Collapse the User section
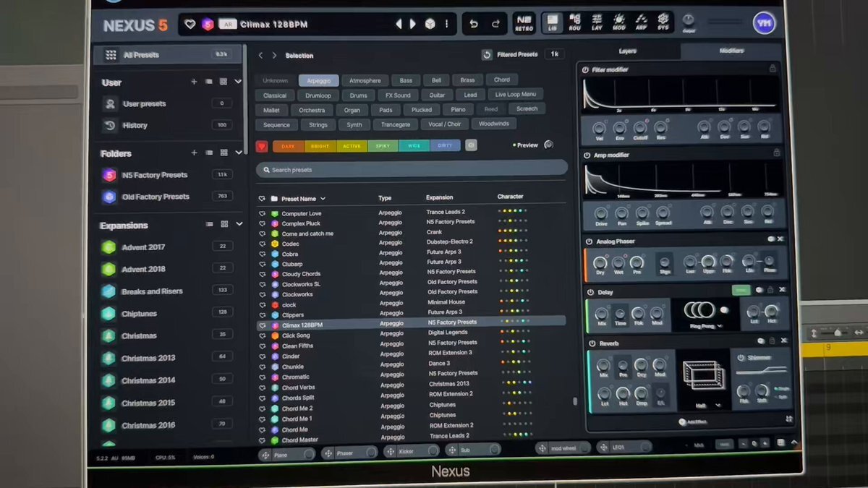 tap(238, 82)
